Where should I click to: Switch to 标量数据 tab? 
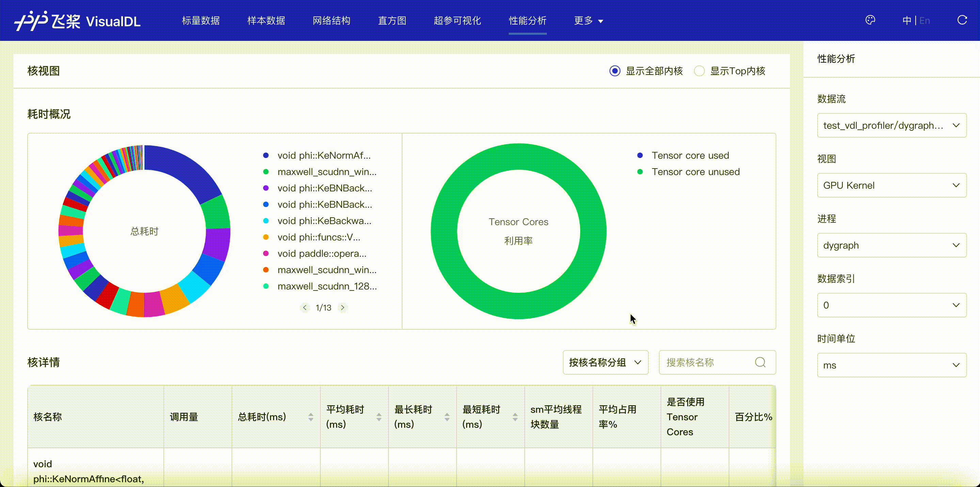(x=201, y=20)
